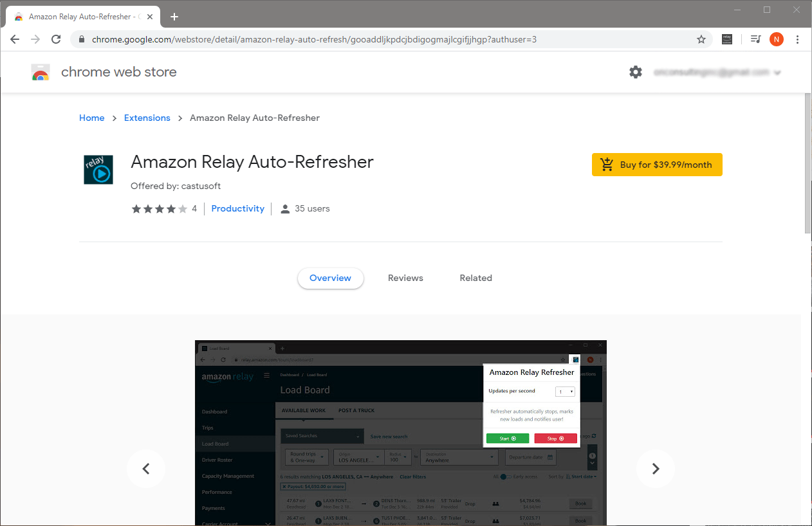This screenshot has height=526, width=812.
Task: Click the refresh results icon on the Load Board
Action: coord(593,435)
